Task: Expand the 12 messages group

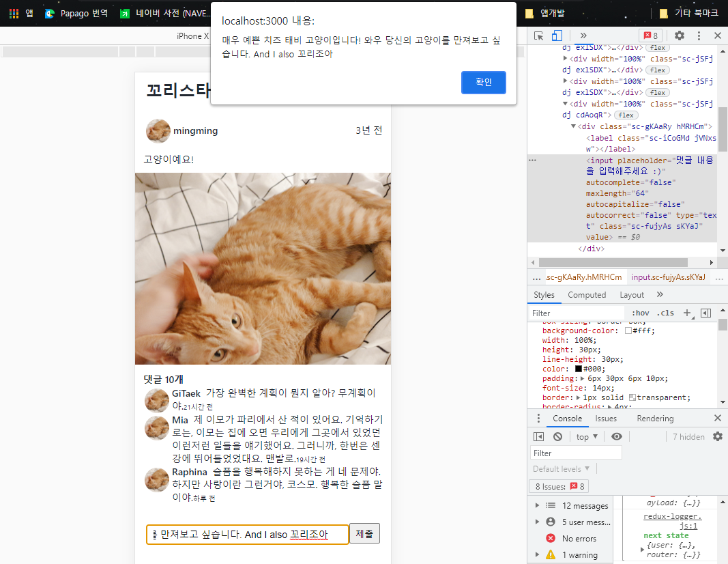Action: (537, 505)
